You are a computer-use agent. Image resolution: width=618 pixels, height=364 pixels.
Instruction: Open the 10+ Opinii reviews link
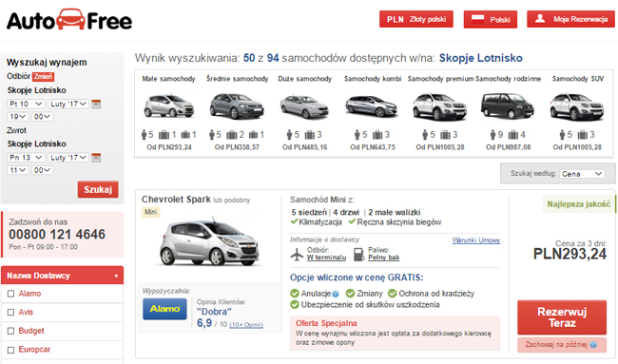[x=246, y=325]
